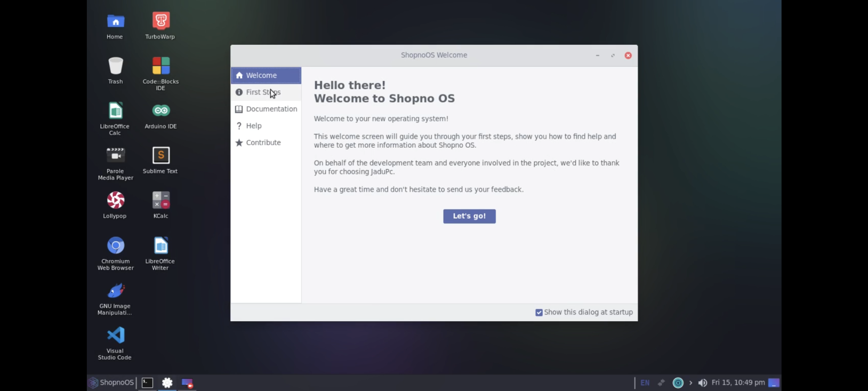Click text 'Welcome to your new operating system!'
The width and height of the screenshot is (868, 391).
click(381, 119)
